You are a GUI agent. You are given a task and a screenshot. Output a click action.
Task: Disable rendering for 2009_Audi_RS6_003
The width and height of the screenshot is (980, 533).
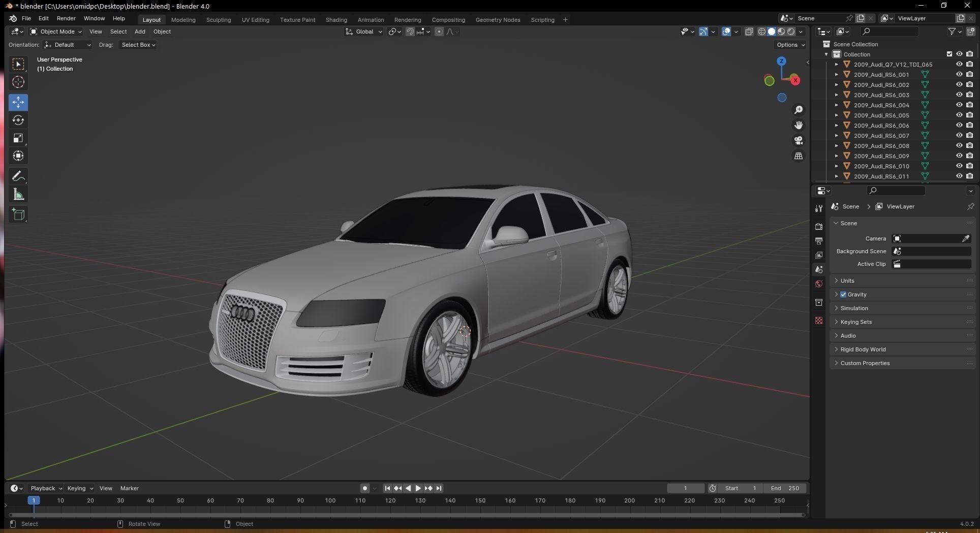tap(970, 95)
